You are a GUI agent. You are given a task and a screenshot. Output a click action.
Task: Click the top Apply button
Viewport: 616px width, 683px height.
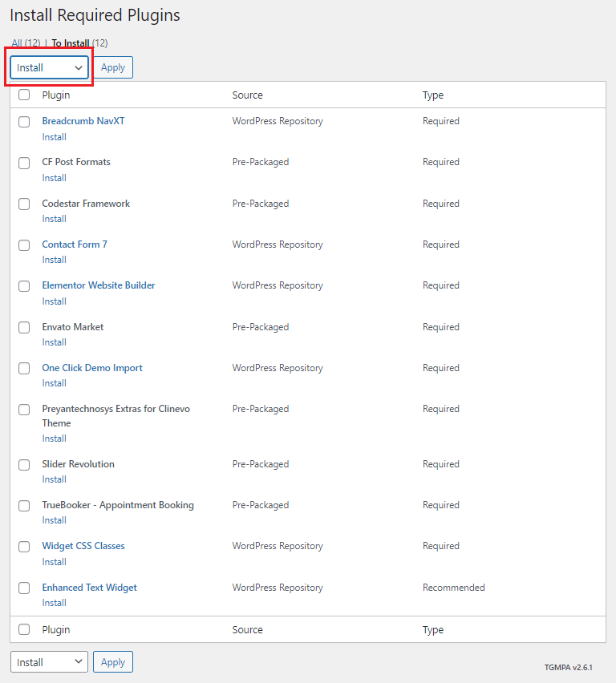coord(113,67)
